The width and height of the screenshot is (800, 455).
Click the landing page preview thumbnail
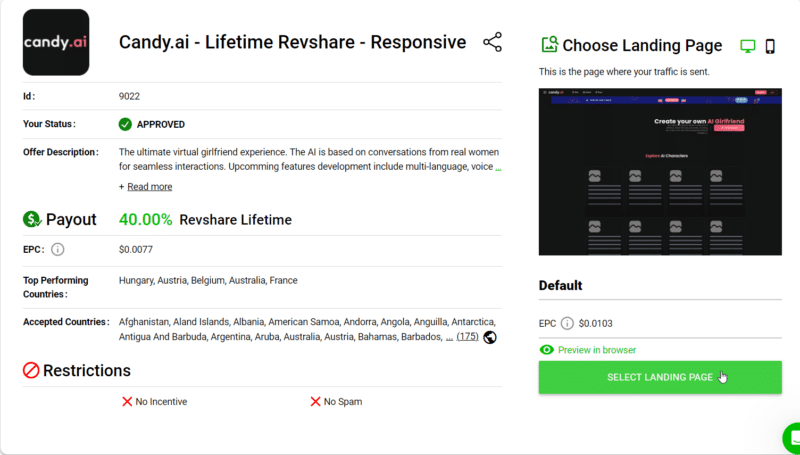click(x=660, y=171)
